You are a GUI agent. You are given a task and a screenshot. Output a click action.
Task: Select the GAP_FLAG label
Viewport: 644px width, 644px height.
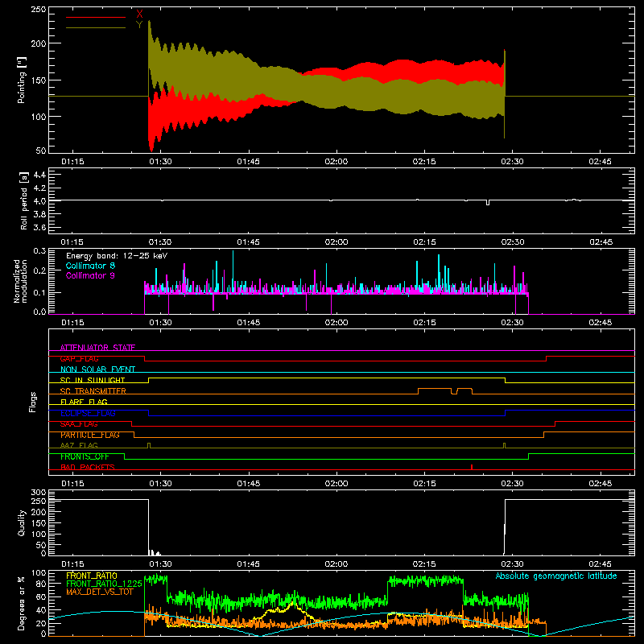click(80, 358)
